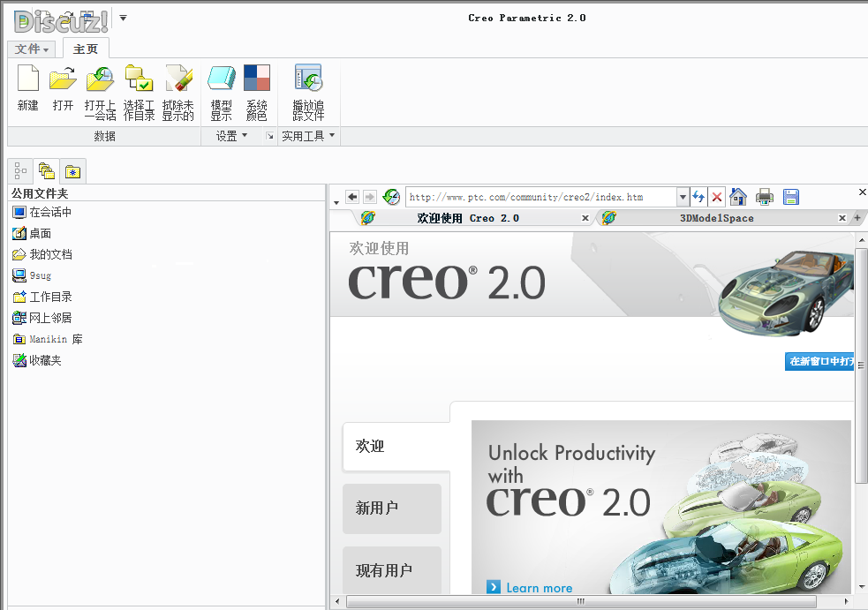868x610 pixels.
Task: Go back in the embedded browser
Action: pos(352,197)
